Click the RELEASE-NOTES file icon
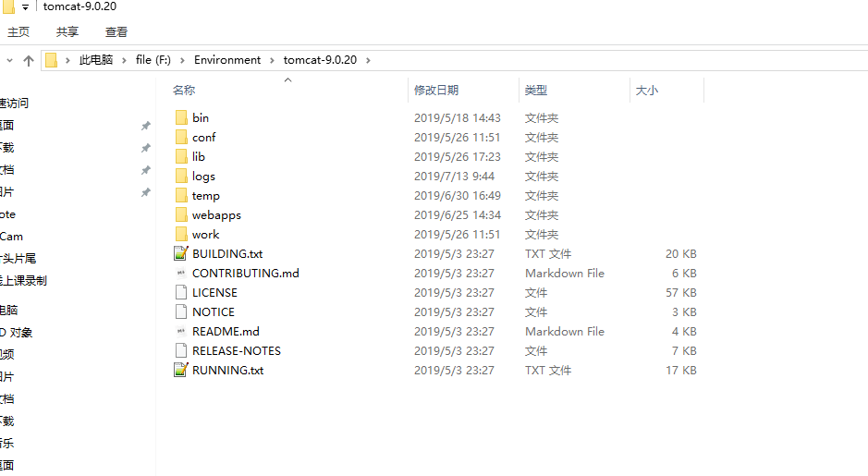868x476 pixels. 181,350
